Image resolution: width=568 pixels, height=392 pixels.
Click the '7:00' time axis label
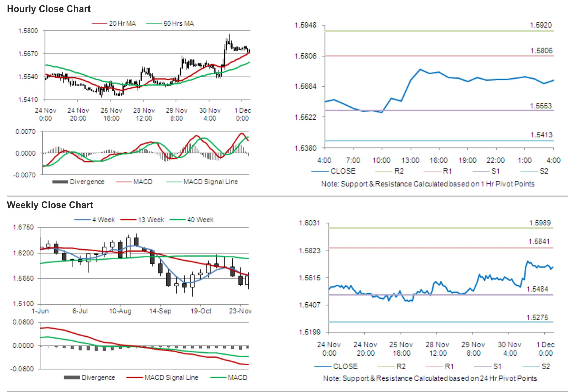coord(353,161)
